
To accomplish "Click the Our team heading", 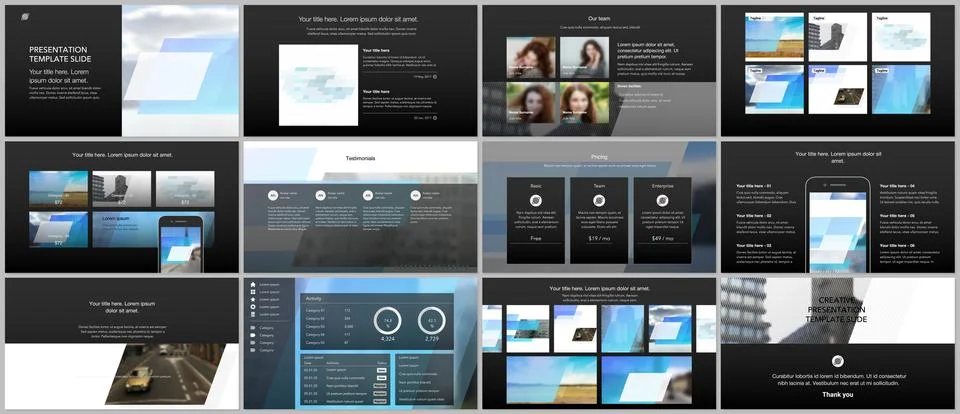I will (599, 19).
